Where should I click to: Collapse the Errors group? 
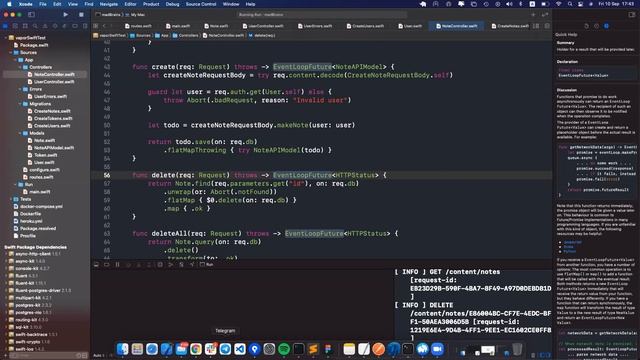tap(20, 89)
